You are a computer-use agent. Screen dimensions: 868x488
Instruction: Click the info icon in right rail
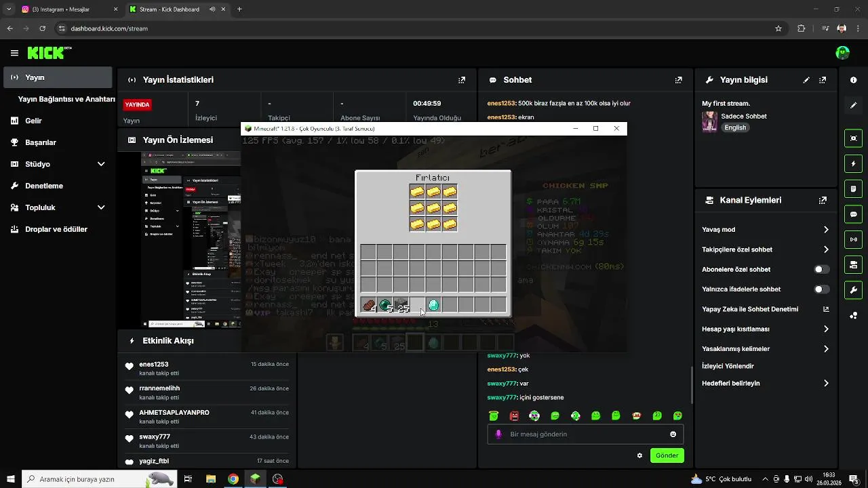click(x=853, y=80)
